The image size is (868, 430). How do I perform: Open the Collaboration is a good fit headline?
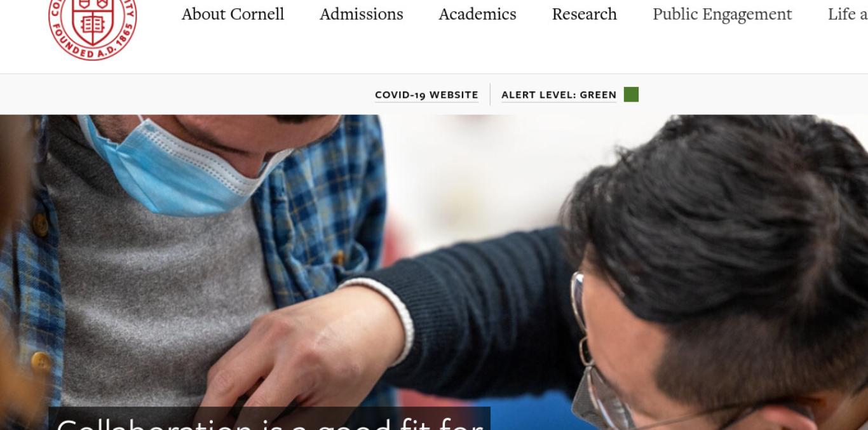[269, 420]
